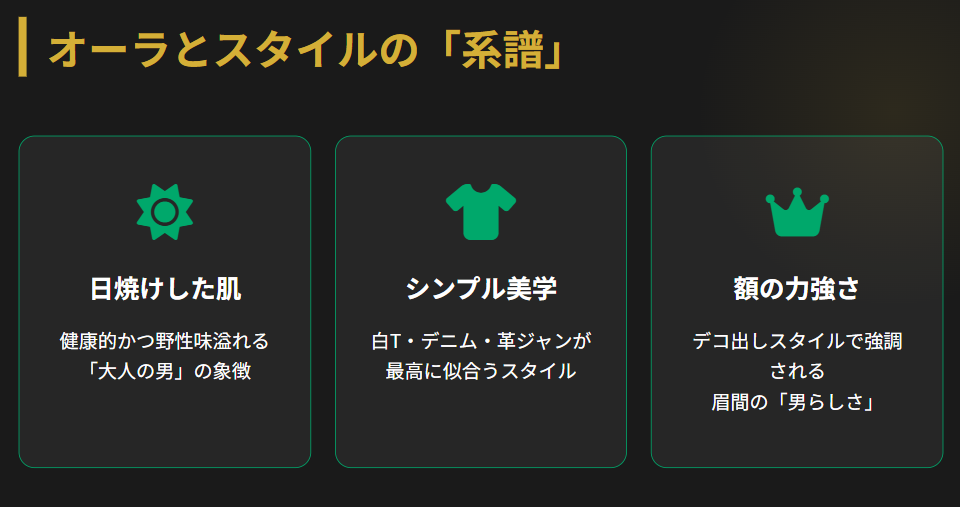Select the シンプル美学 card heading
This screenshot has height=507, width=960.
pos(481,289)
